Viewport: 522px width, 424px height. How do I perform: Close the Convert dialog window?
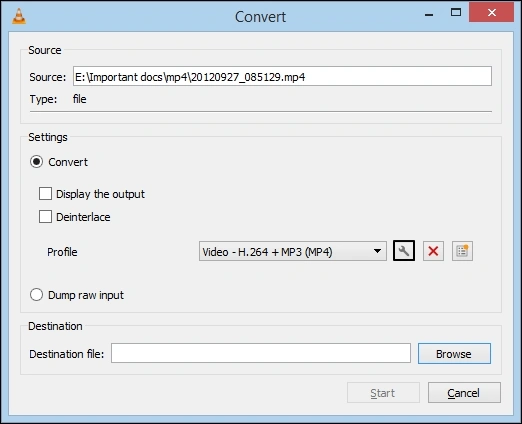pos(491,13)
